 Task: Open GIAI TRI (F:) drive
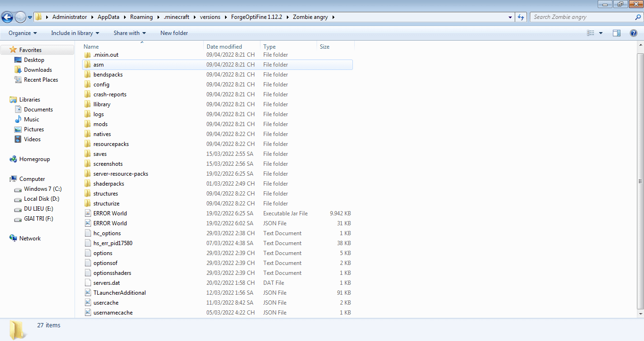click(38, 219)
